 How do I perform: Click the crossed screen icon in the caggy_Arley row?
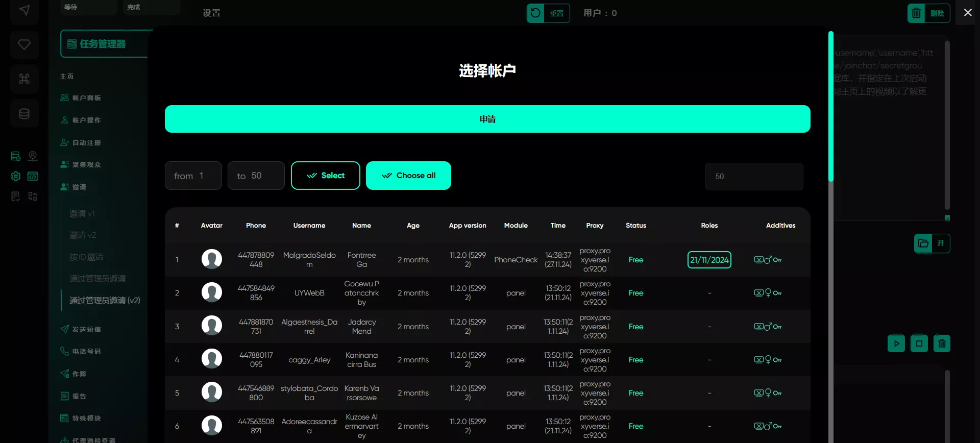758,360
